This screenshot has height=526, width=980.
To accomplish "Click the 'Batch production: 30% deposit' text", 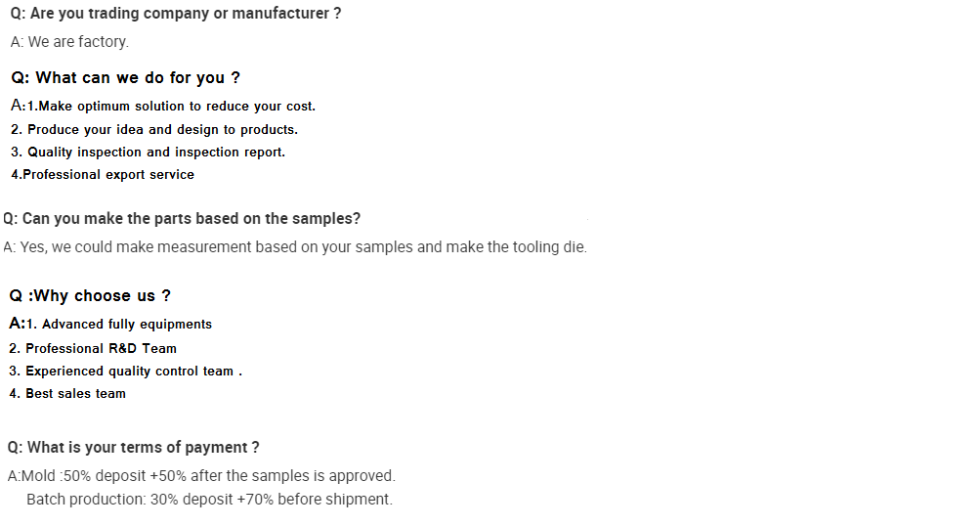I will pos(129,500).
